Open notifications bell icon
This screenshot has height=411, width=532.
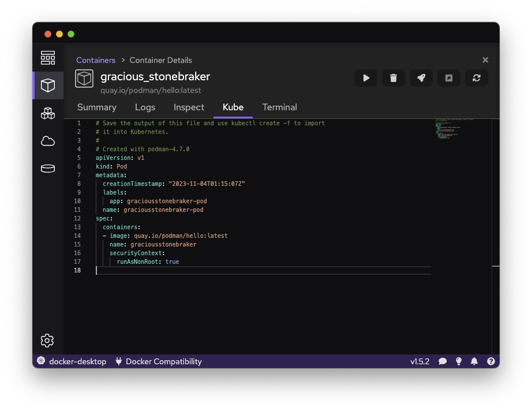click(x=474, y=361)
